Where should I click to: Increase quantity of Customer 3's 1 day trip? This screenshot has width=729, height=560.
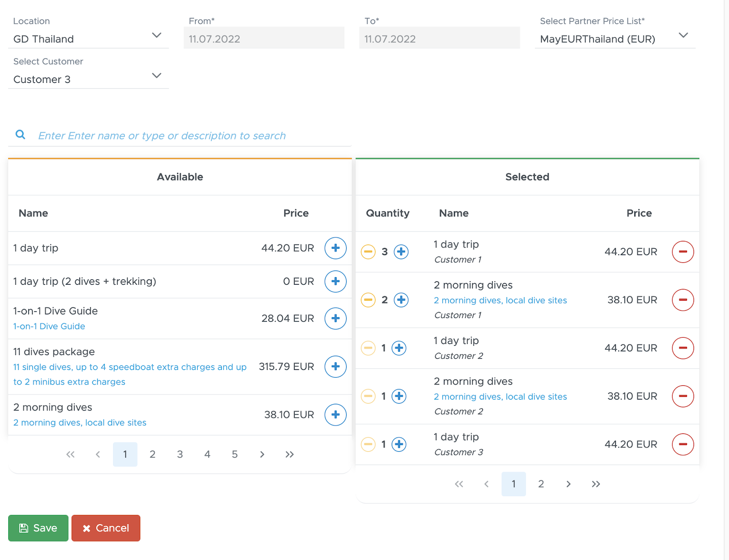pos(399,444)
